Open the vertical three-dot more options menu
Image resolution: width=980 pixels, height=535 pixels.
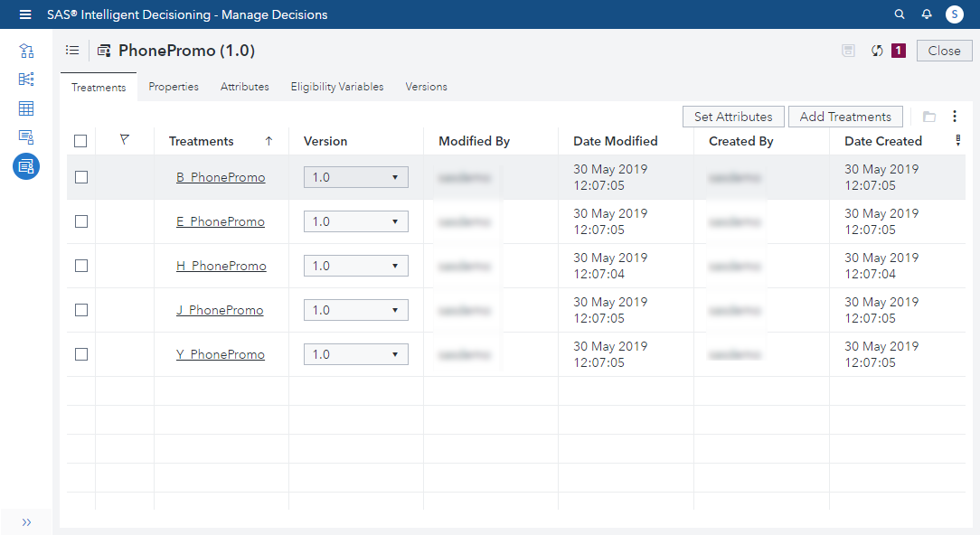955,117
